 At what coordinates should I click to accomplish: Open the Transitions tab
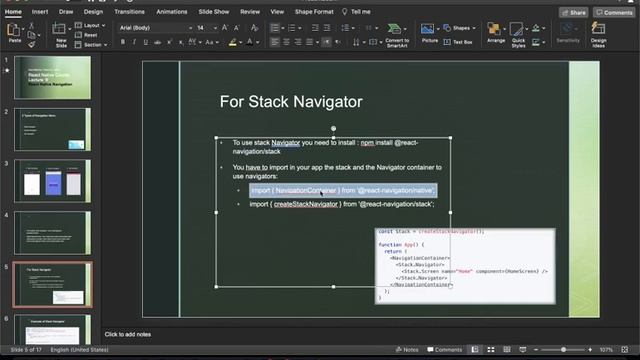(129, 12)
